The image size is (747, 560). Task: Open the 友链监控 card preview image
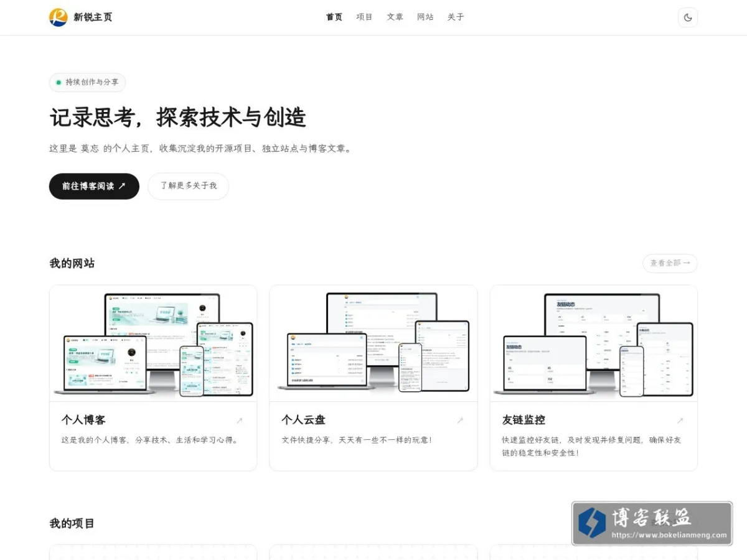(594, 343)
